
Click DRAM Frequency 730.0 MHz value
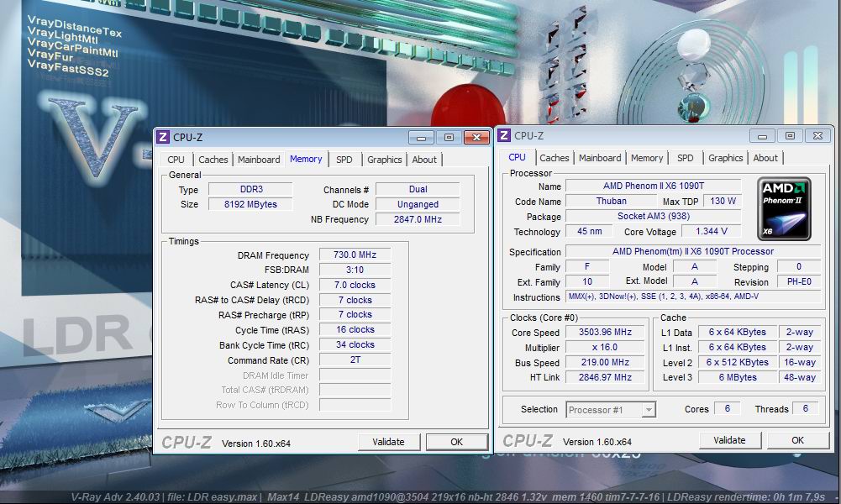pyautogui.click(x=355, y=255)
